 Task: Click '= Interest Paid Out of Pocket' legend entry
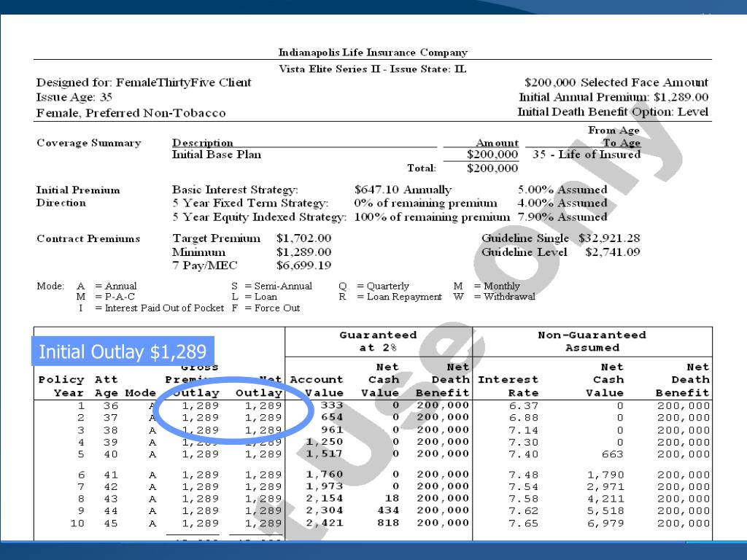[160, 308]
